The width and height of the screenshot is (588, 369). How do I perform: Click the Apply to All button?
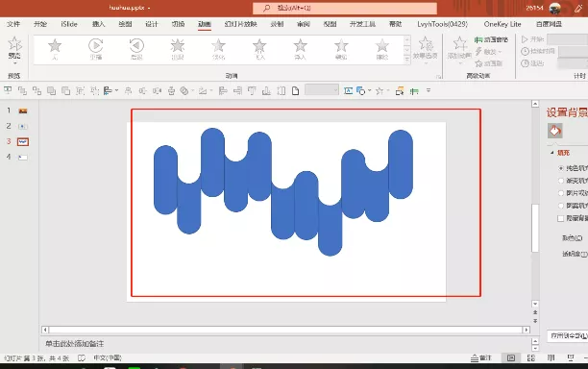click(x=568, y=335)
